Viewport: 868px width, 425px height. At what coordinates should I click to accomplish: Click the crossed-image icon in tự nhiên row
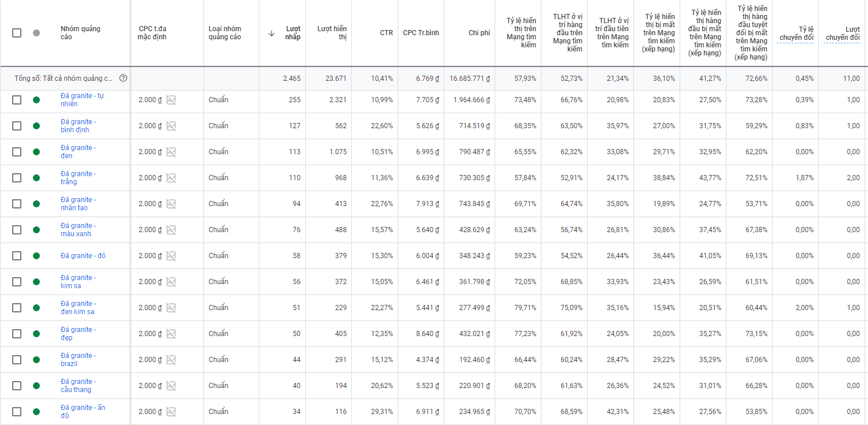click(x=171, y=100)
